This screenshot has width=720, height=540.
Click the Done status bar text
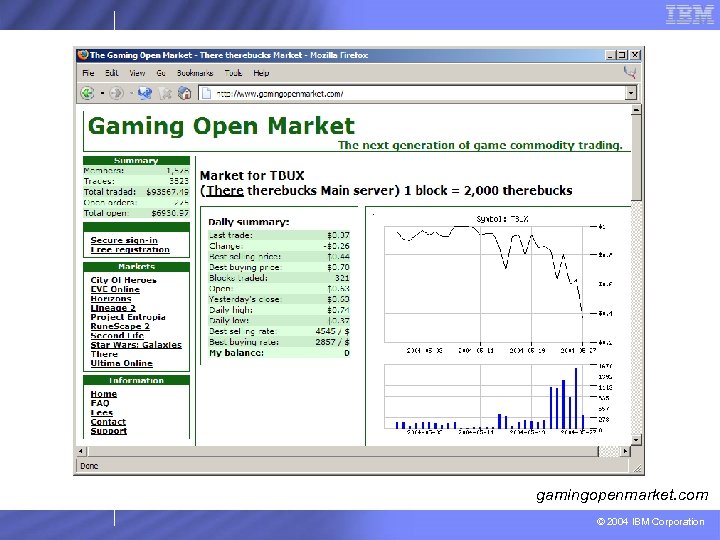click(89, 466)
